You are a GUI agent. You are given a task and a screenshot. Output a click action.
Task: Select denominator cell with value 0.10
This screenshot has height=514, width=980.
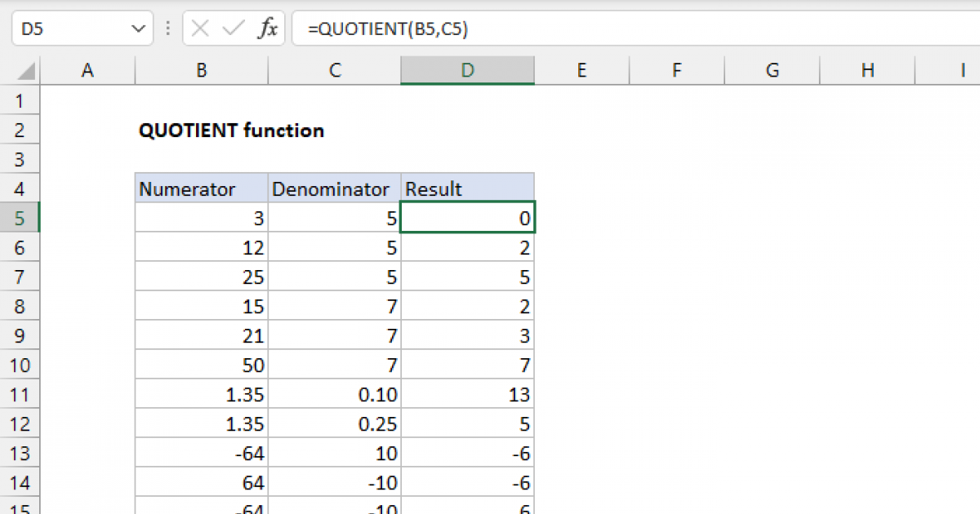click(x=334, y=395)
